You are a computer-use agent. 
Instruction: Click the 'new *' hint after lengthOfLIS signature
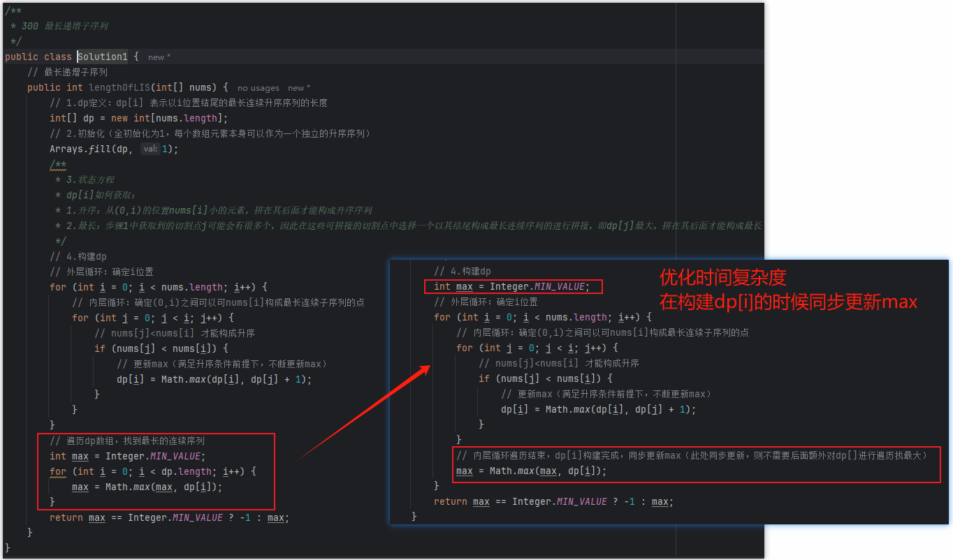pos(299,88)
